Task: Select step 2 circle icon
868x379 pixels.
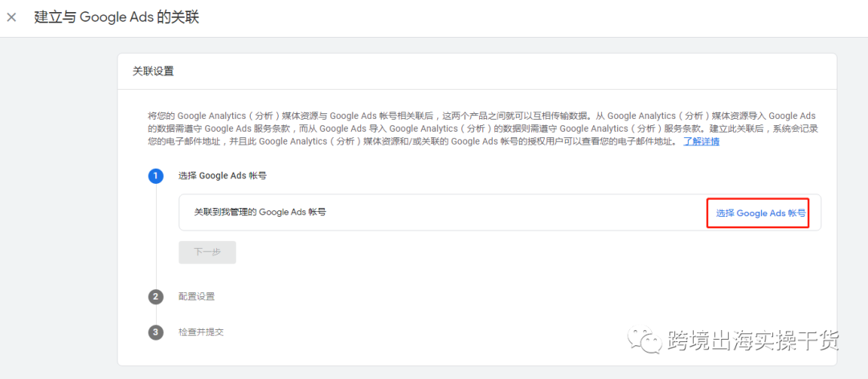Action: [156, 296]
